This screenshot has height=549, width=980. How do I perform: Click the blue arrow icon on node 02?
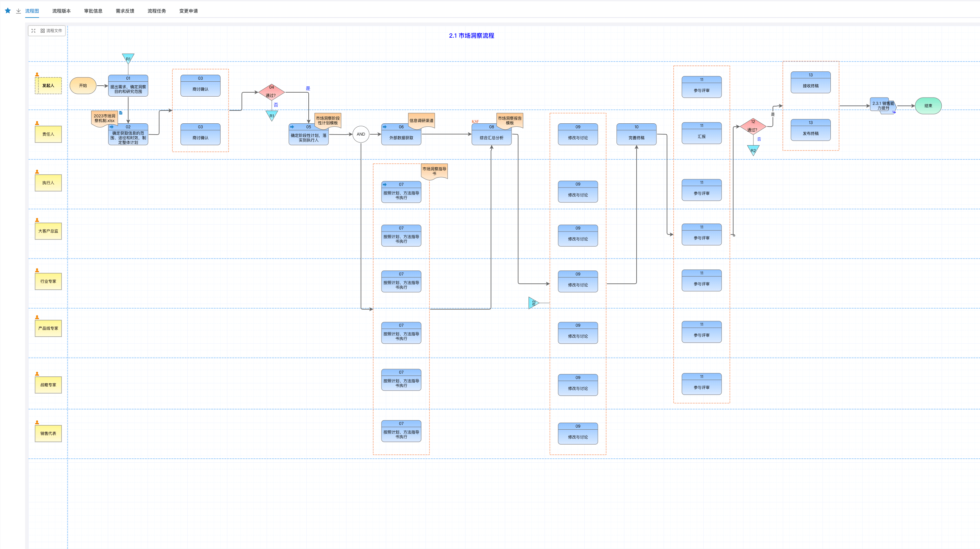tap(111, 127)
